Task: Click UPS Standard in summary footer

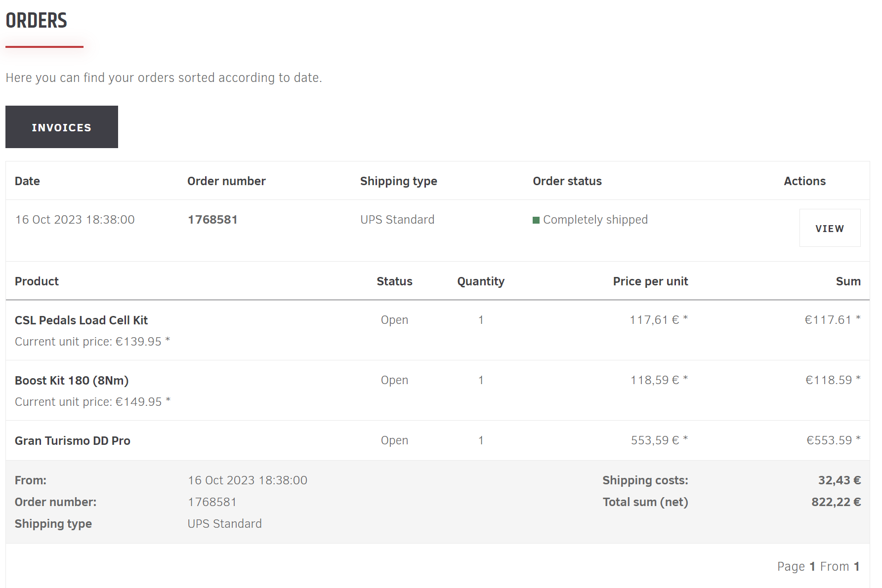Action: [225, 524]
